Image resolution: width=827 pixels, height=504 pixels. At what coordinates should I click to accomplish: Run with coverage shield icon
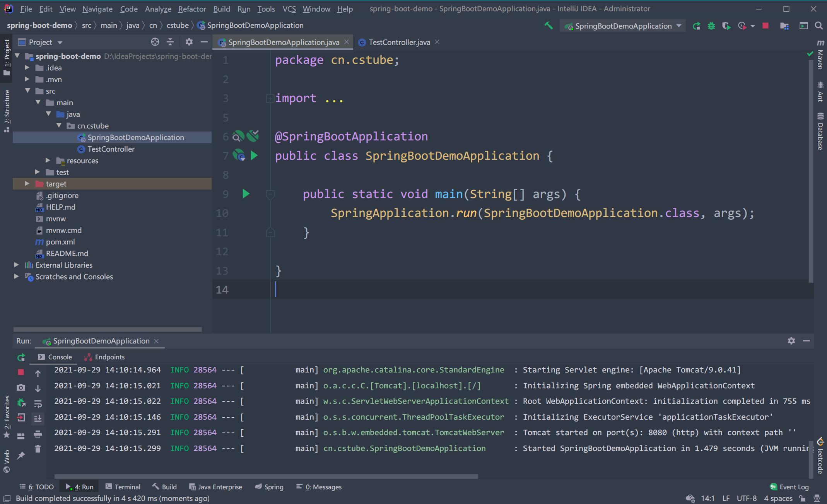coord(726,26)
